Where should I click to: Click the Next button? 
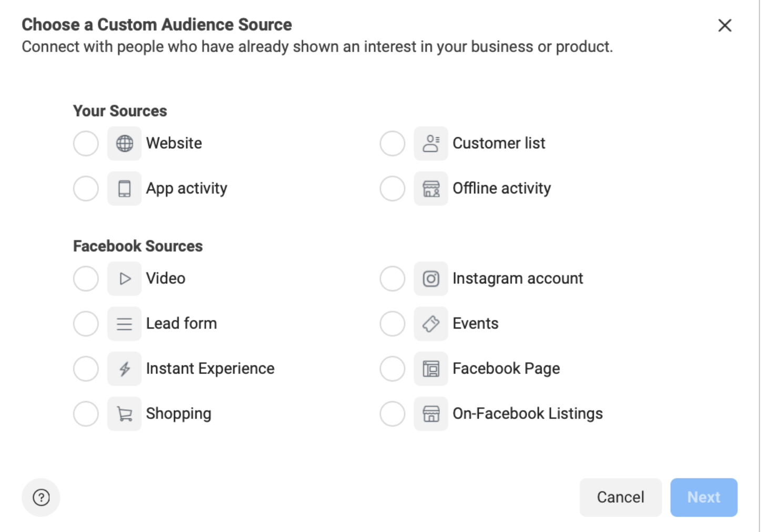click(704, 497)
